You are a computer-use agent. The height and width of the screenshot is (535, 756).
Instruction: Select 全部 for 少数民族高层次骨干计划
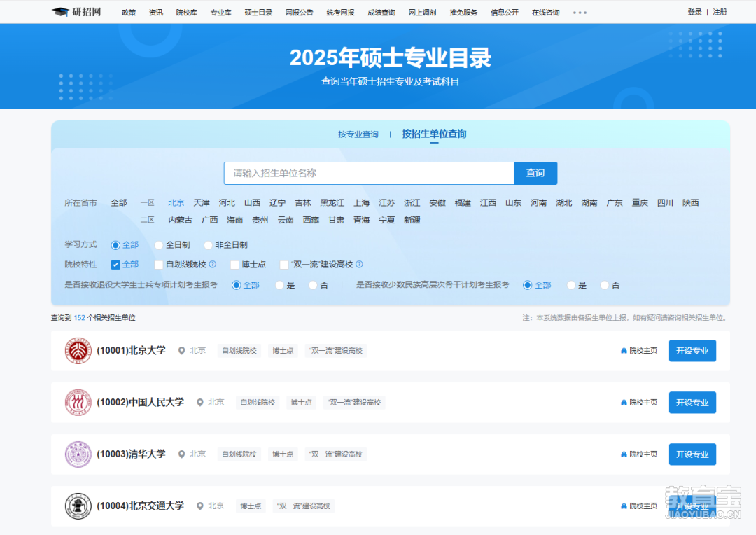pyautogui.click(x=528, y=285)
